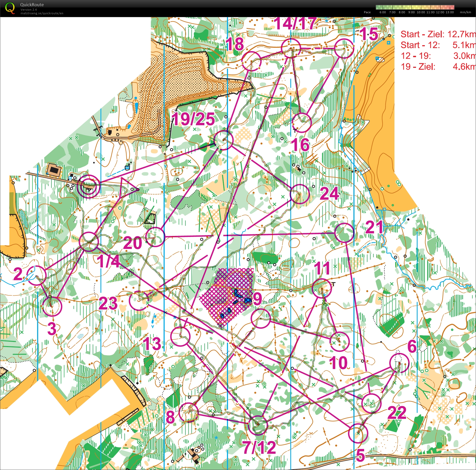476x470 pixels.
Task: Click the QuickRoute logo icon
Action: pos(10,8)
